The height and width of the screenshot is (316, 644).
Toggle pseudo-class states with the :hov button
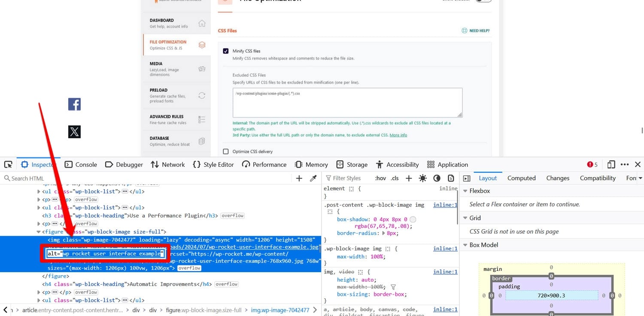pyautogui.click(x=380, y=178)
